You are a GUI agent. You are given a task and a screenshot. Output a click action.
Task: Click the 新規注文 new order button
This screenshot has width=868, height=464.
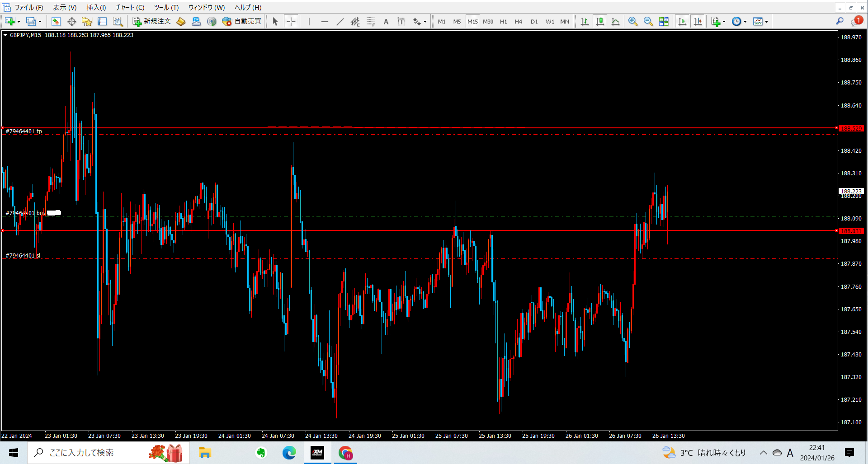[151, 21]
